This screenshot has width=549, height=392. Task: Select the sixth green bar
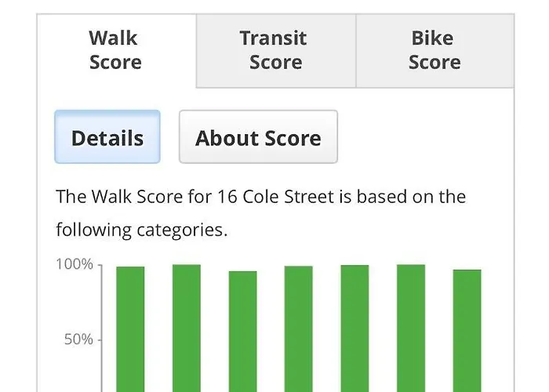point(410,329)
